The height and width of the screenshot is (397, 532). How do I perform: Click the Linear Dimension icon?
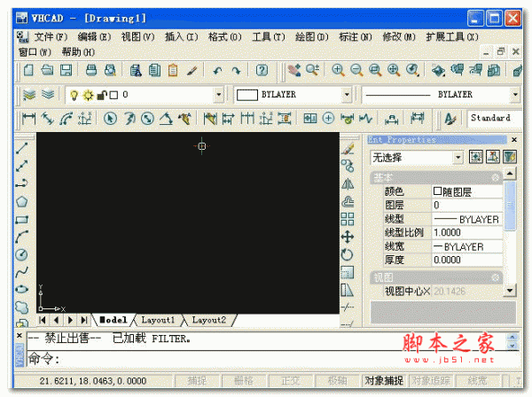click(x=28, y=119)
